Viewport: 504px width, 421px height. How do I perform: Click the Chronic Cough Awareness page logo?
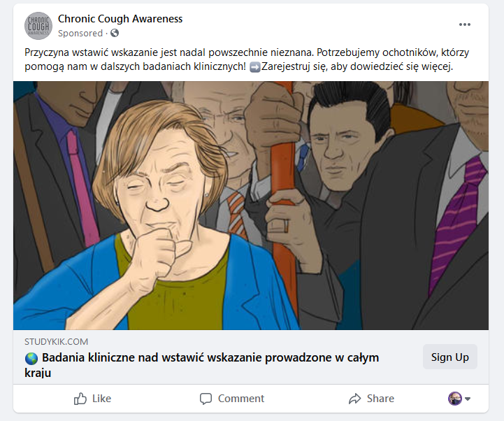click(38, 26)
